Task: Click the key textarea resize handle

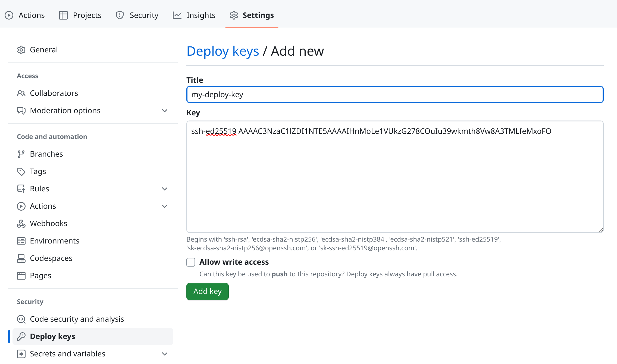Action: (x=600, y=230)
